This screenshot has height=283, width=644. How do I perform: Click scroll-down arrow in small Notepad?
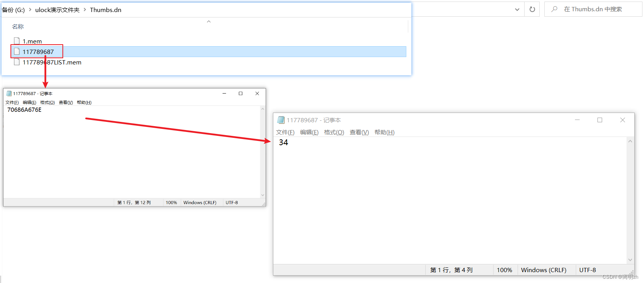coord(262,195)
